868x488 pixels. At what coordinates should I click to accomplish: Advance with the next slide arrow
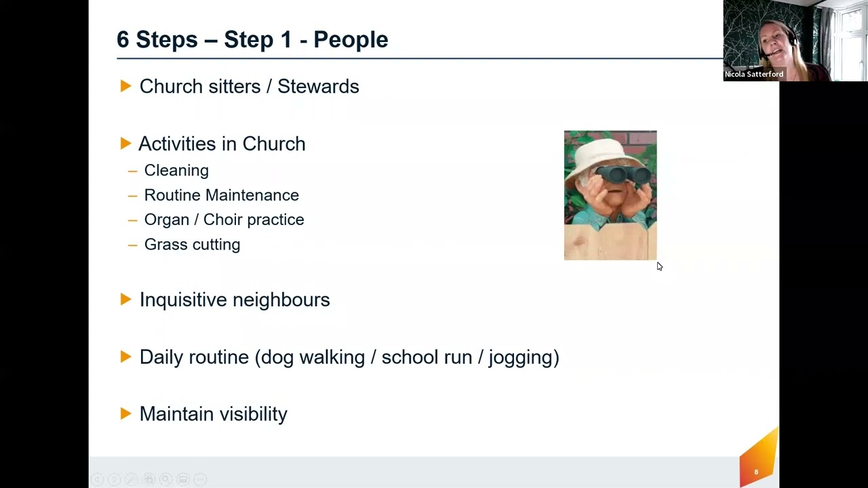click(114, 479)
